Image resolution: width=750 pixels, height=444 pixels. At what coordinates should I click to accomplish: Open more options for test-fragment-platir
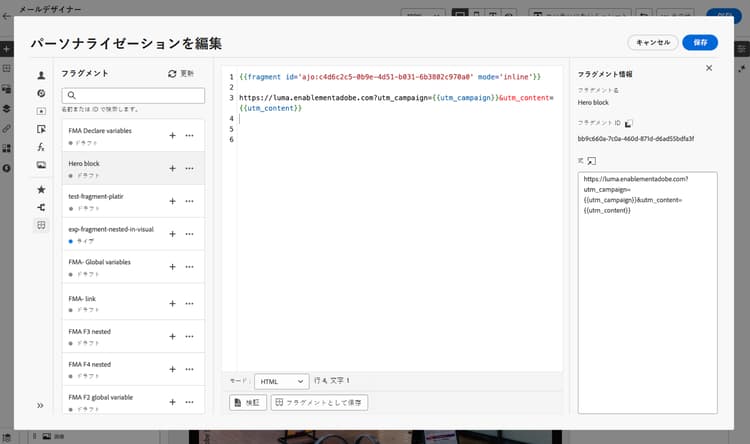[x=189, y=201]
